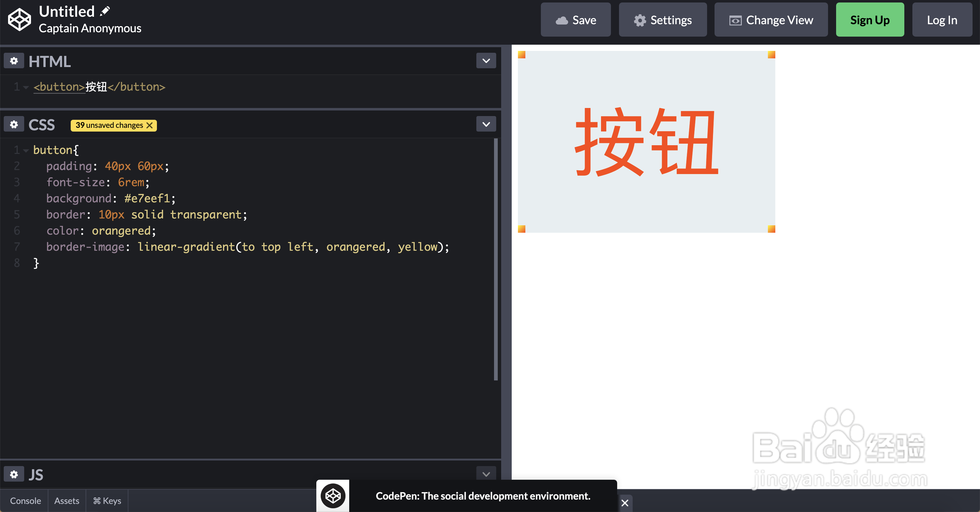
Task: Collapse the CSS editor panel
Action: pyautogui.click(x=486, y=124)
